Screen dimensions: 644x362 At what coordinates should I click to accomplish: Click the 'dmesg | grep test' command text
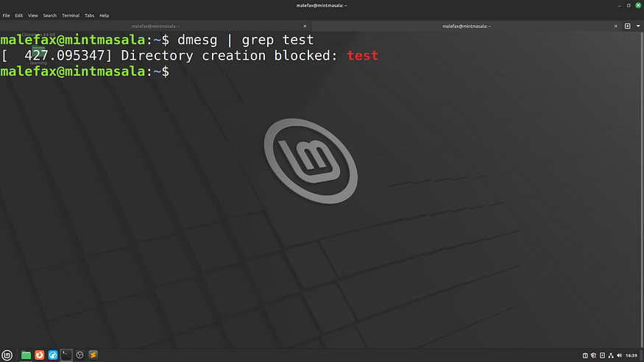tap(245, 40)
